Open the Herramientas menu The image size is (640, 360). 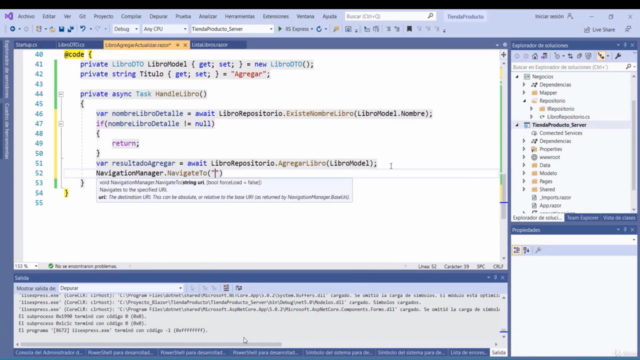pyautogui.click(x=240, y=16)
